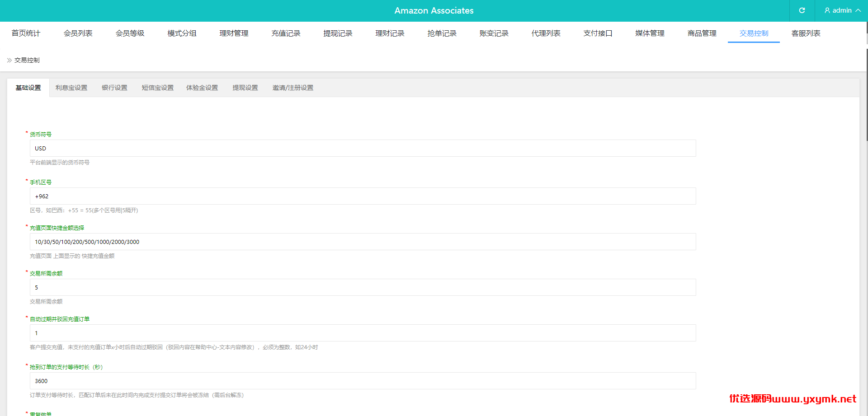Click the 支付等待时长 input with 3600
The width and height of the screenshot is (868, 416).
(x=363, y=381)
